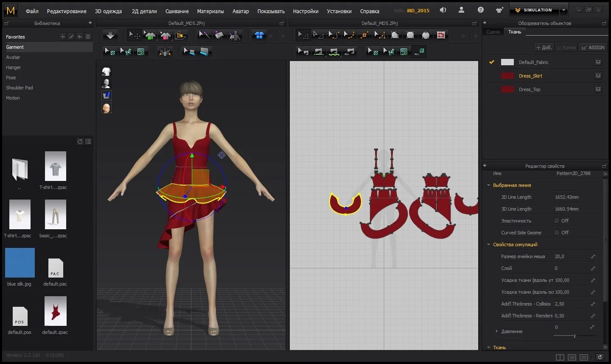The height and width of the screenshot is (364, 611).
Task: Select the default.zpac dress thumbnail
Action: click(55, 311)
